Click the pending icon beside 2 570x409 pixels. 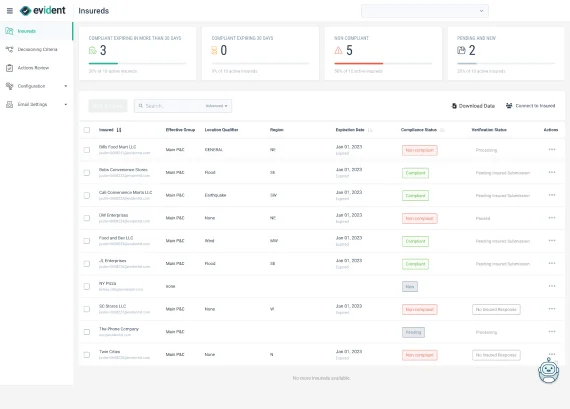coord(461,50)
